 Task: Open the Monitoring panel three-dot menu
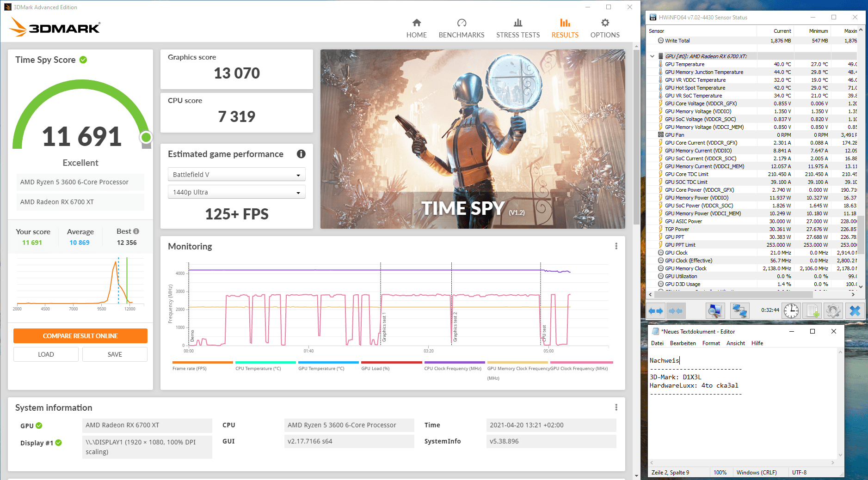tap(616, 246)
